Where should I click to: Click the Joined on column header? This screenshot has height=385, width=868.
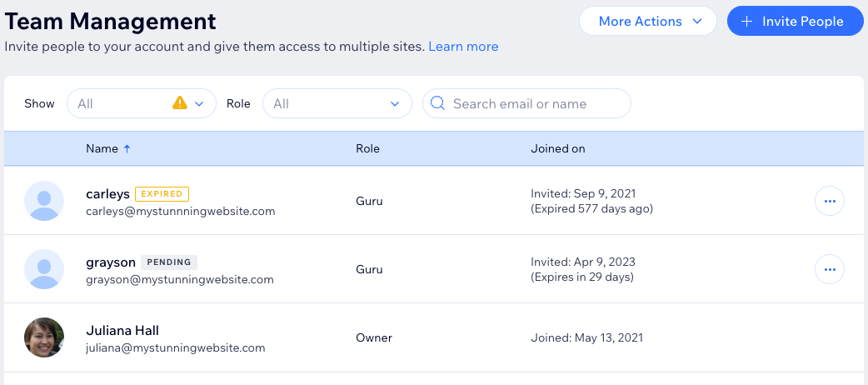coord(558,148)
